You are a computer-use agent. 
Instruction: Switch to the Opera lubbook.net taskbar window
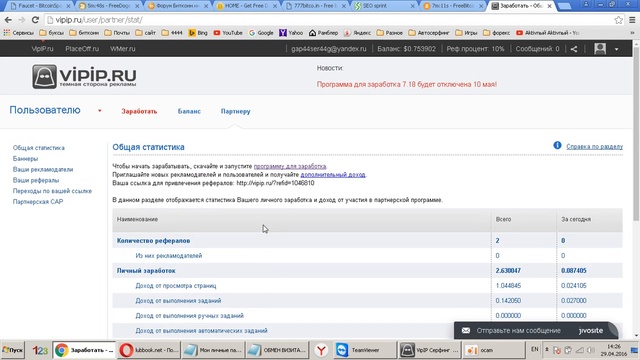148,350
